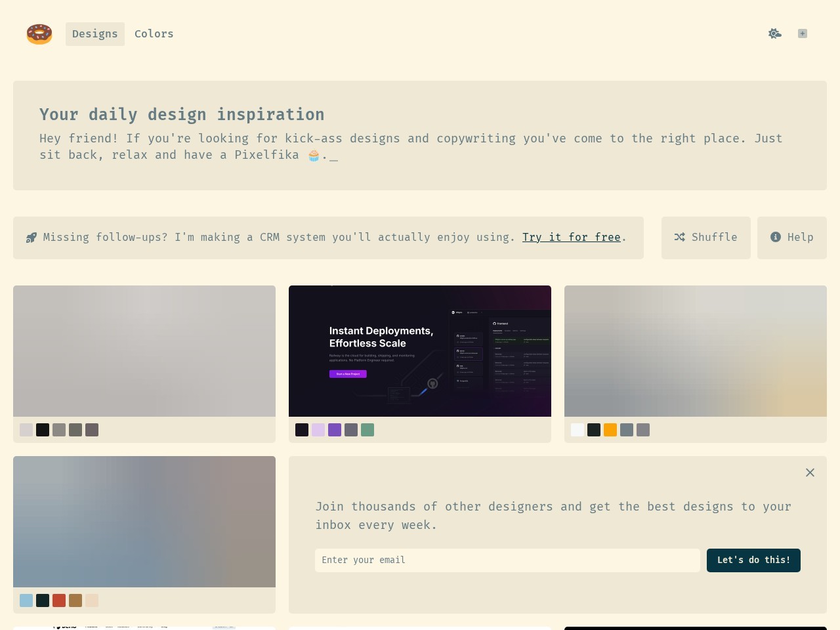Switch to the Colors tab
Viewport: 840px width, 630px height.
[154, 34]
